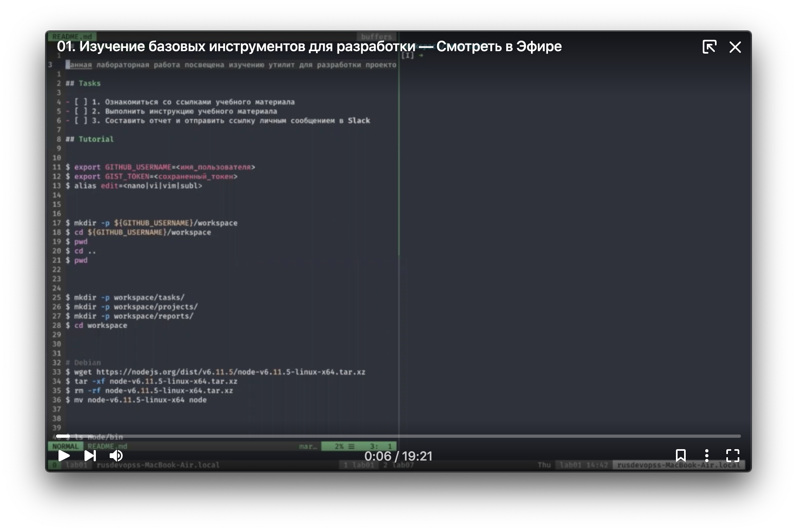Open the three-dot more options menu

(x=707, y=455)
